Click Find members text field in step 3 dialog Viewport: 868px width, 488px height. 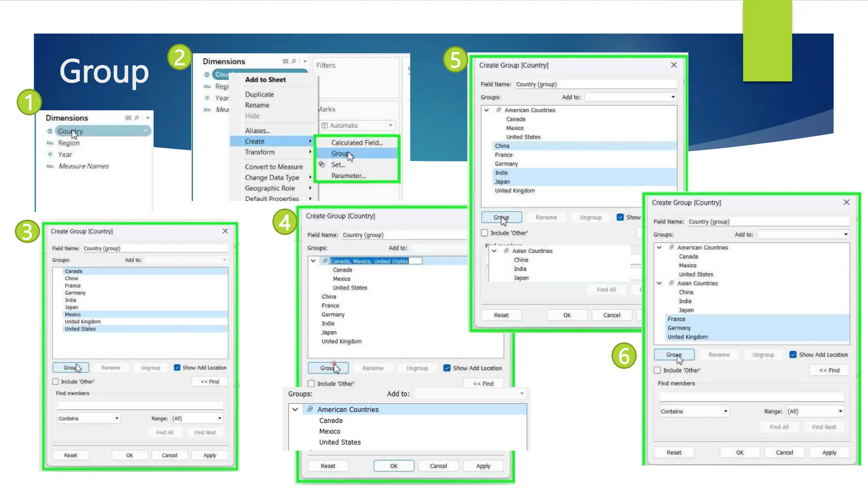click(140, 405)
